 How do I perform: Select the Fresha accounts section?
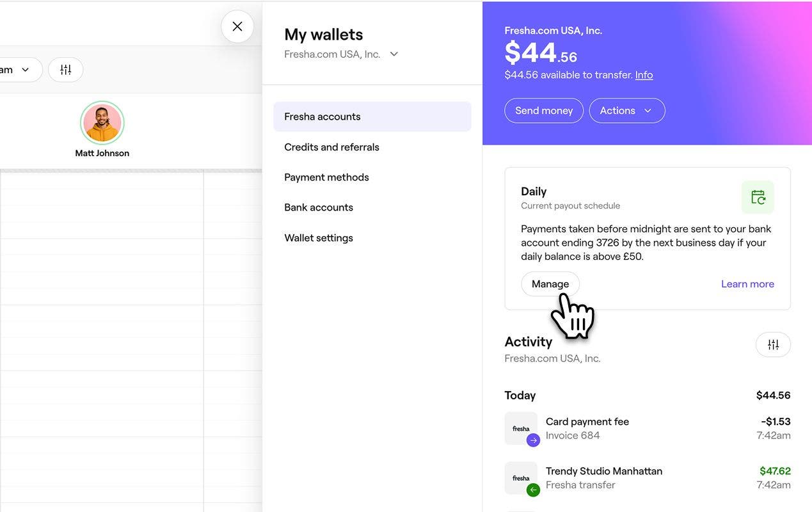[322, 116]
